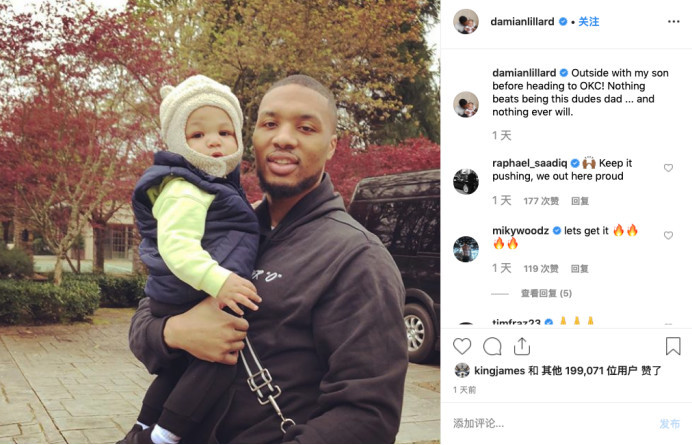The width and height of the screenshot is (692, 445).
Task: Like mikywoodz's comment heart
Action: (x=668, y=235)
